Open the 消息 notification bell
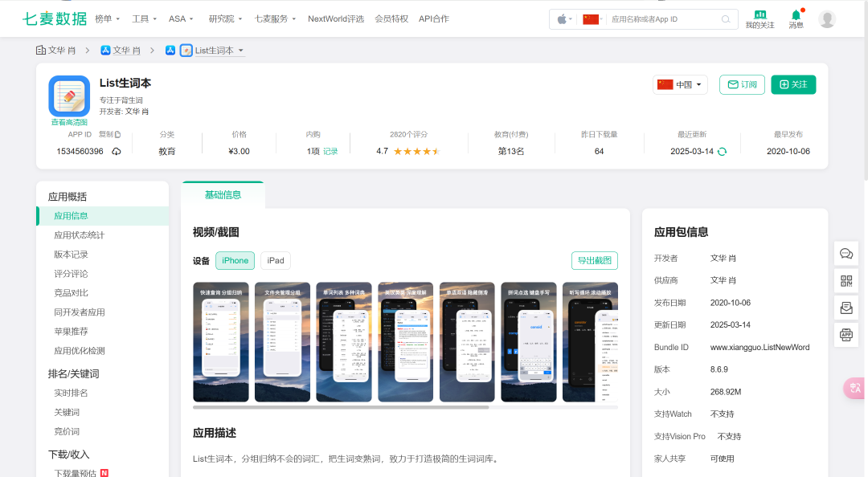 pyautogui.click(x=796, y=14)
